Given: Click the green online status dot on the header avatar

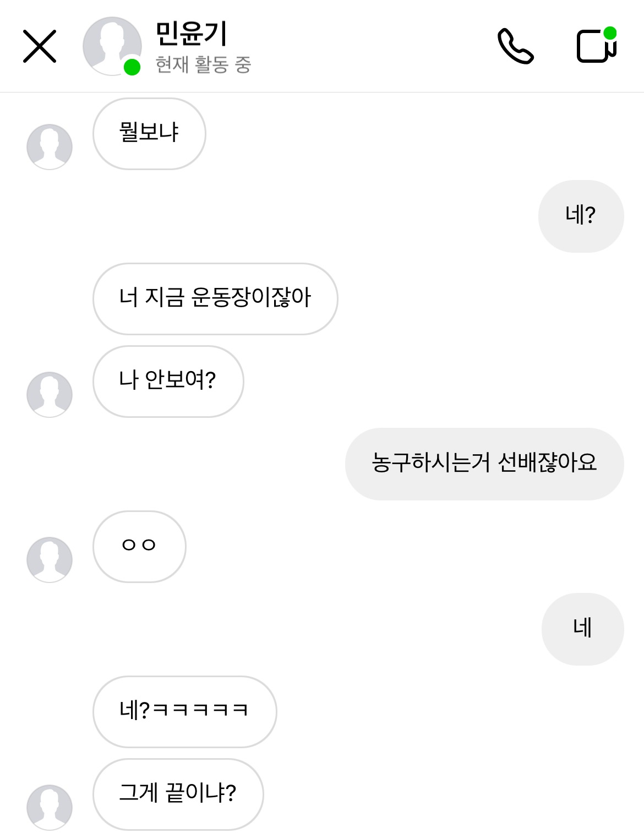Looking at the screenshot, I should (x=132, y=67).
